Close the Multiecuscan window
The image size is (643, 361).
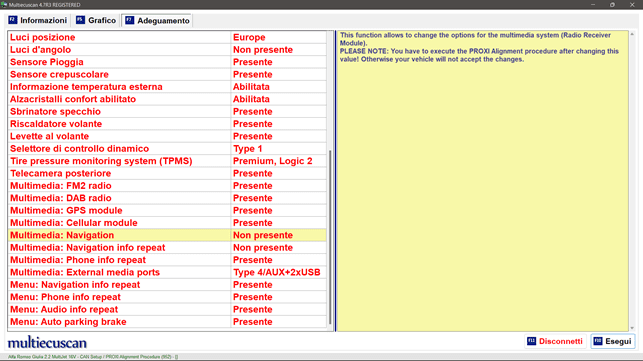(632, 5)
